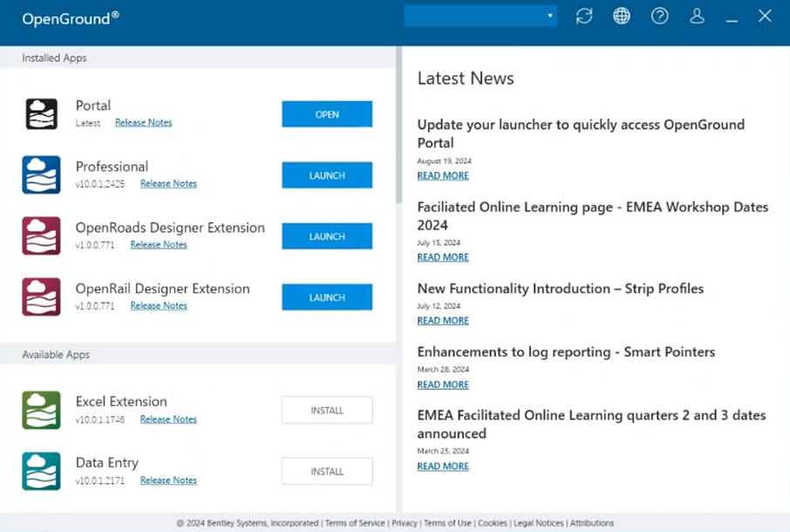Open the user account icon
The width and height of the screenshot is (790, 532).
pos(697,16)
